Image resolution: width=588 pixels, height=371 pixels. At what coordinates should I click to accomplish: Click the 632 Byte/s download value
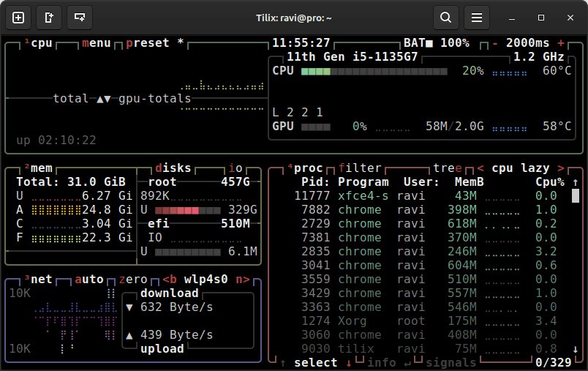[x=177, y=307]
